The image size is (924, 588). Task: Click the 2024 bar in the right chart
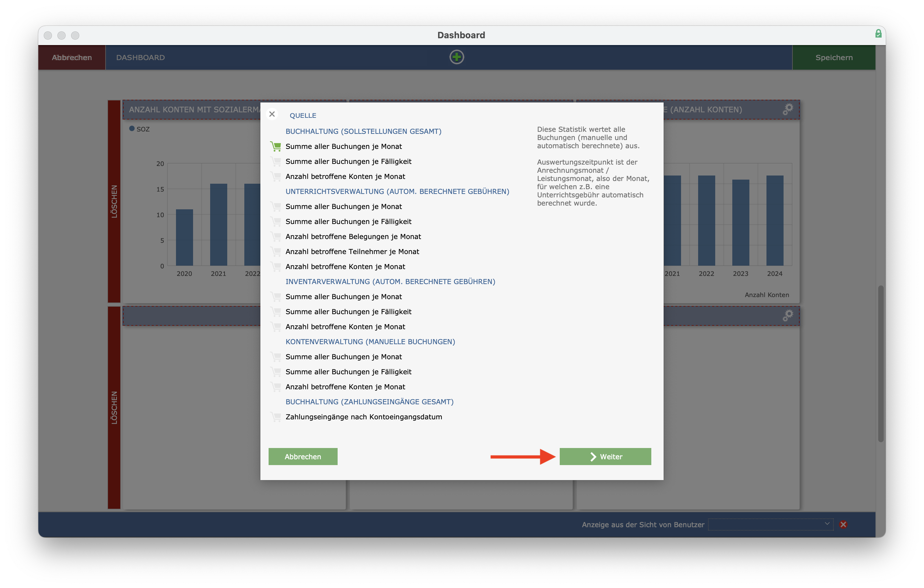click(x=775, y=221)
